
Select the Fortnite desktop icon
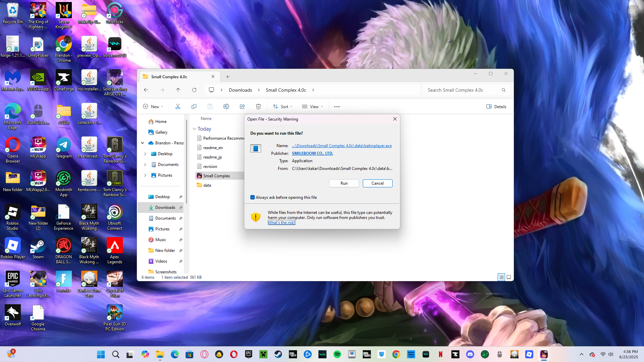tap(64, 282)
